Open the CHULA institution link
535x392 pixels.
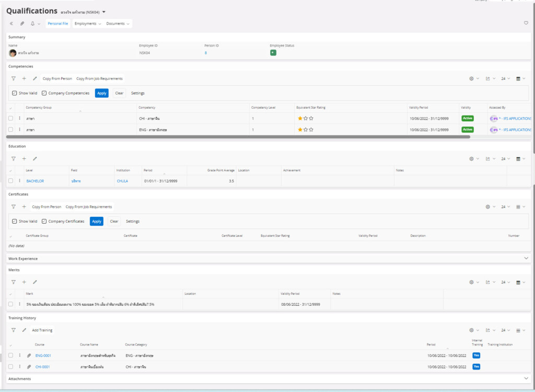click(x=122, y=181)
